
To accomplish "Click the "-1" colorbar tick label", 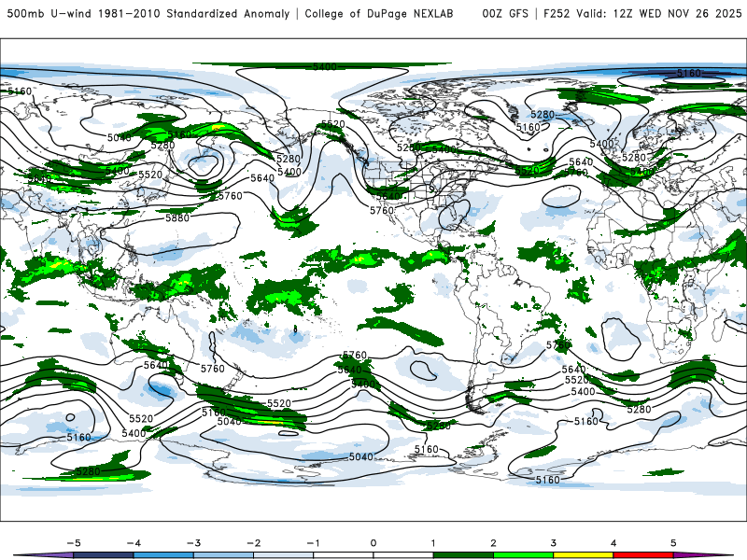I will (x=313, y=543).
